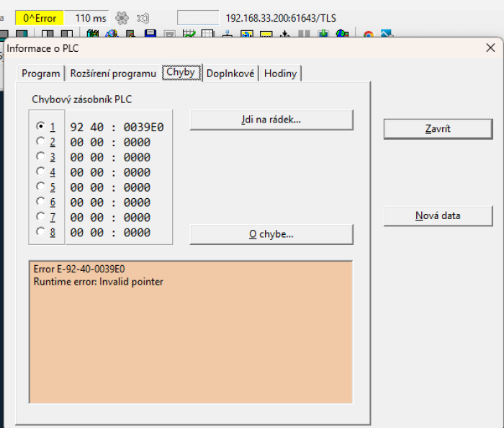Click the muted speaker icon
504x428 pixels.
pos(143,18)
